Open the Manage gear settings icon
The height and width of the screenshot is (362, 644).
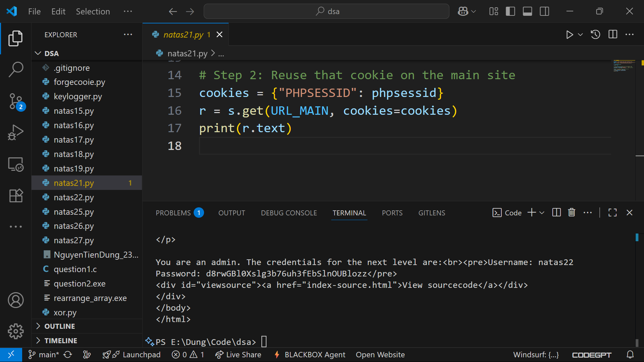pos(16,331)
